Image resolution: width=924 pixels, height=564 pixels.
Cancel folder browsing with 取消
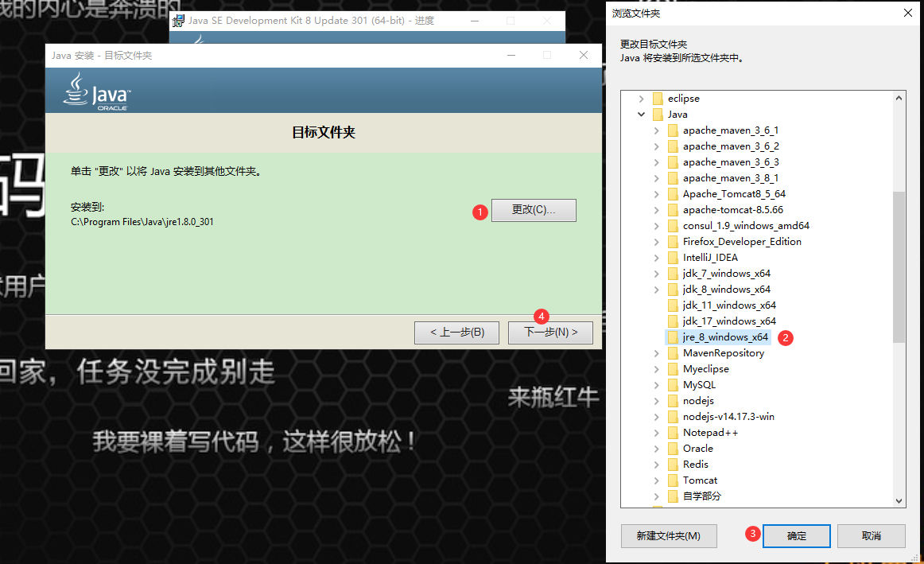pyautogui.click(x=871, y=535)
